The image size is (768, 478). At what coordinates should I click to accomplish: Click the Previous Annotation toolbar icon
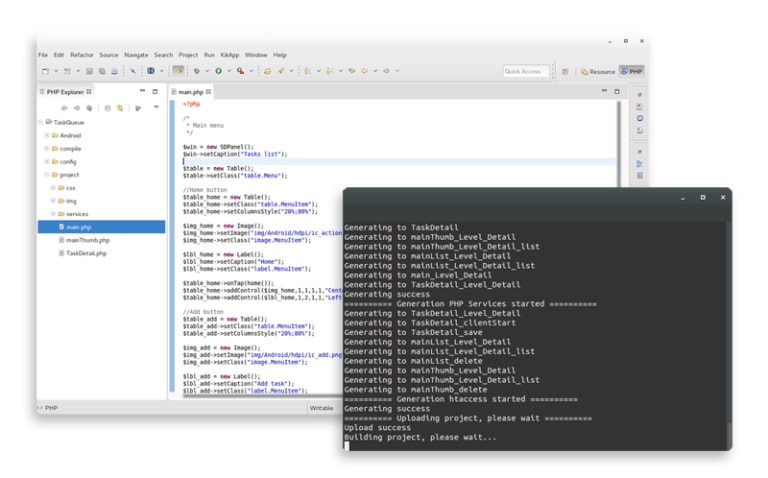pos(330,71)
